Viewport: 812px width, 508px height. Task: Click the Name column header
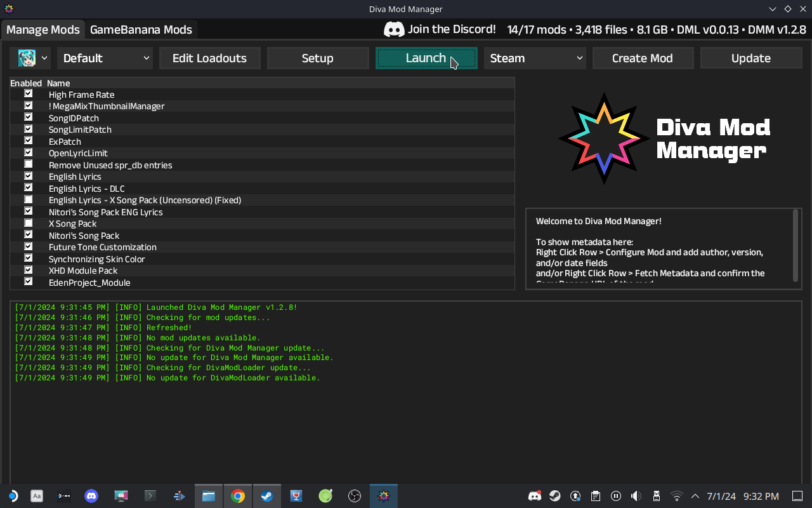[58, 83]
